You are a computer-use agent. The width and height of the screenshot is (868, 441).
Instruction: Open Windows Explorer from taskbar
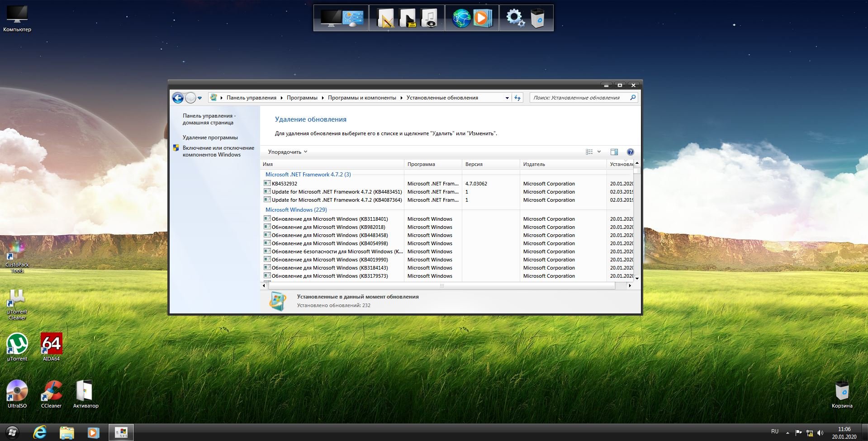click(66, 432)
